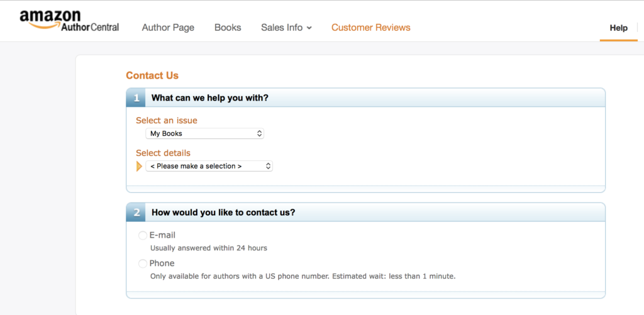Open the Customer Reviews link
644x315 pixels.
pos(370,28)
